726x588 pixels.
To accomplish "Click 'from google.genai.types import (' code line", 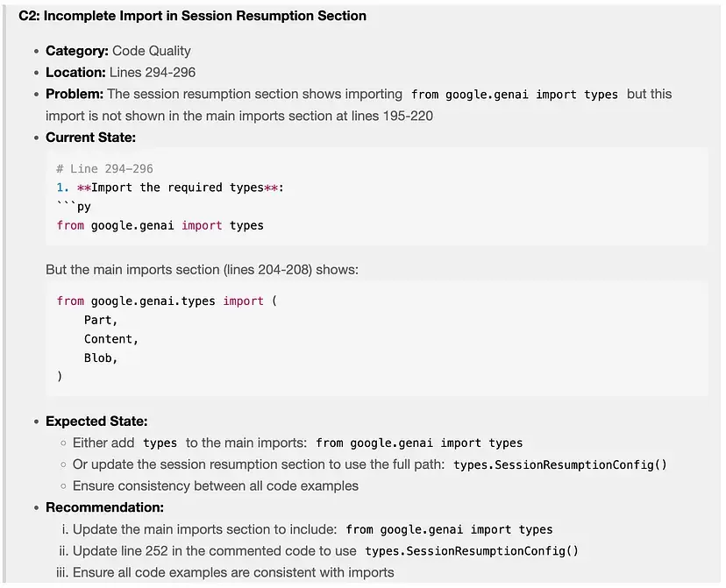I will coord(167,301).
